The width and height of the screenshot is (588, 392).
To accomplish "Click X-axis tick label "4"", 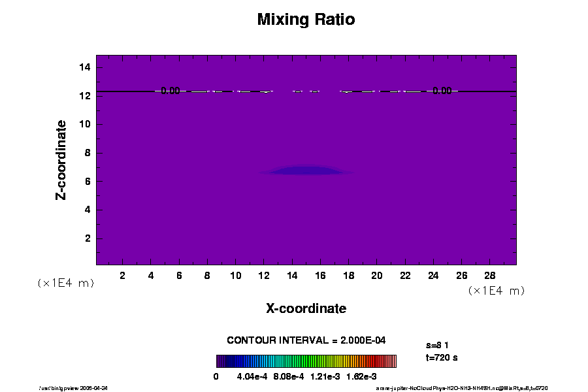I will 151,276.
